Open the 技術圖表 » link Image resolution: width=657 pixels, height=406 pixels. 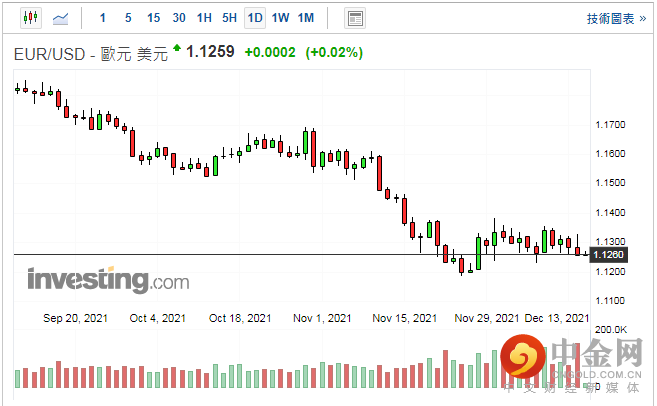[616, 19]
